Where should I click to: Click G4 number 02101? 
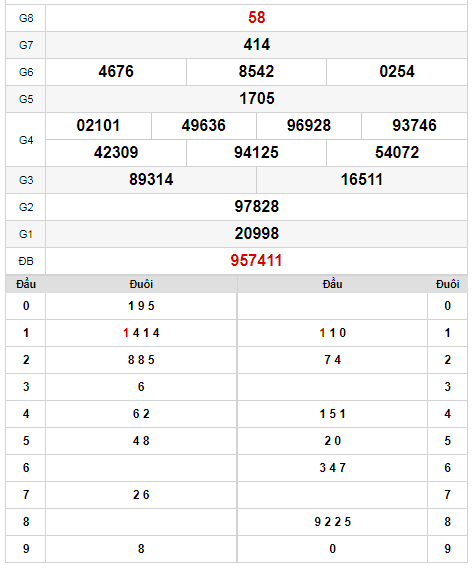[98, 125]
